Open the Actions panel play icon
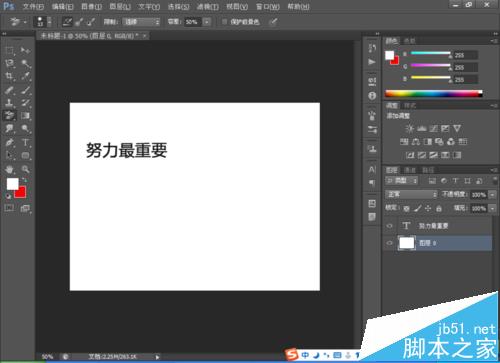This screenshot has height=363, width=500. click(x=372, y=62)
